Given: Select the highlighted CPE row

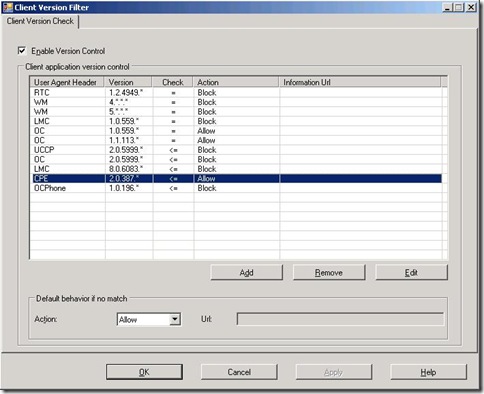Looking at the screenshot, I should coord(236,179).
